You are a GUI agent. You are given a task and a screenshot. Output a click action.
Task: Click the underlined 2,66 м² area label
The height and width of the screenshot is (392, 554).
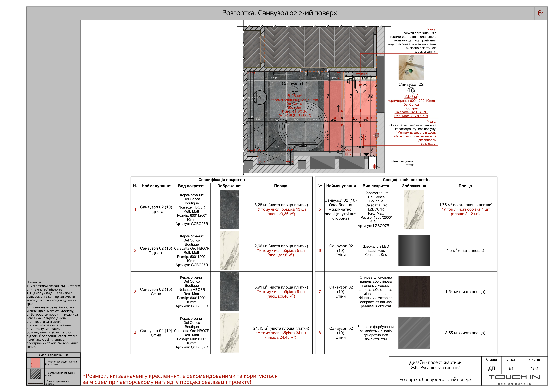click(x=411, y=96)
